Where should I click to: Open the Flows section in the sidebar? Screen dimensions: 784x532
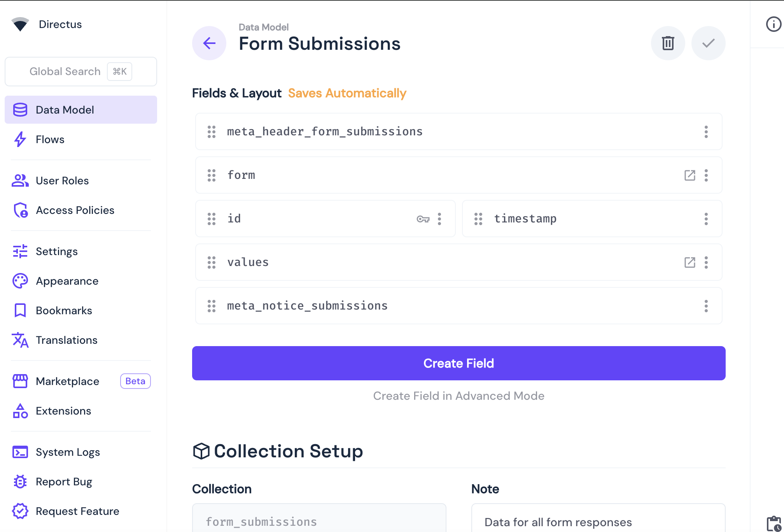click(x=49, y=139)
